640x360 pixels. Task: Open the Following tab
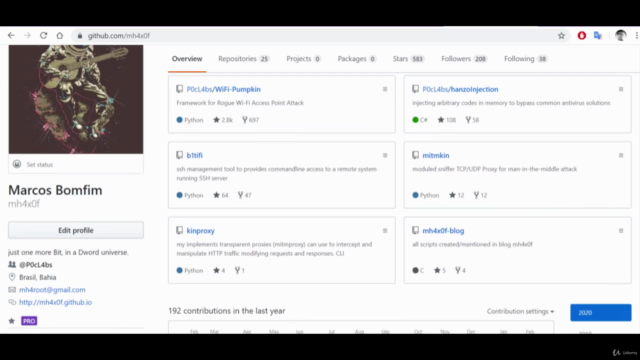click(525, 59)
